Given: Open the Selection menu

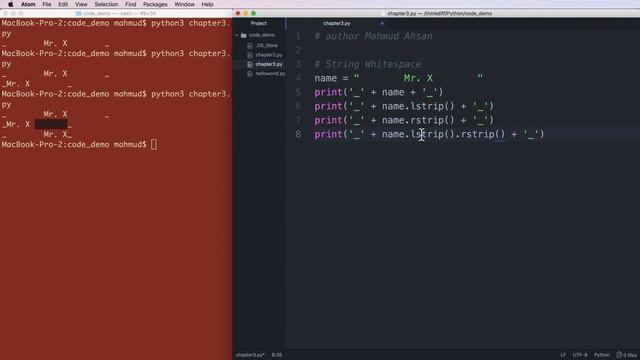Looking at the screenshot, I should (x=106, y=4).
